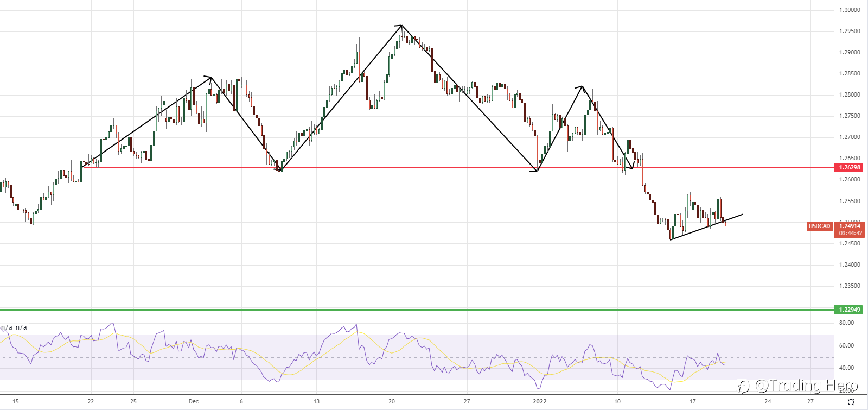Click the 25 date label on time axis

133,402
